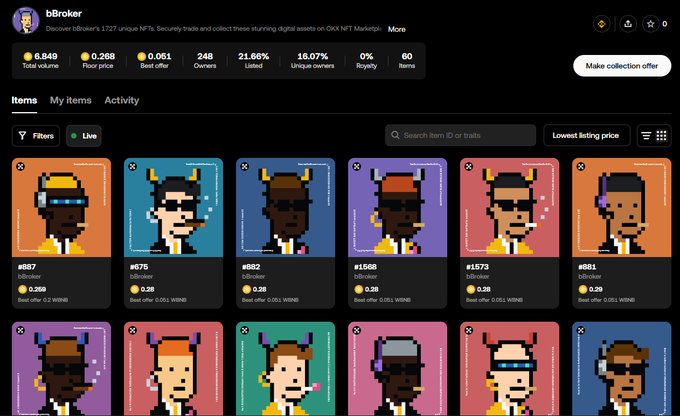
Task: Click coin icon next to 0.259 price
Action: (x=22, y=289)
